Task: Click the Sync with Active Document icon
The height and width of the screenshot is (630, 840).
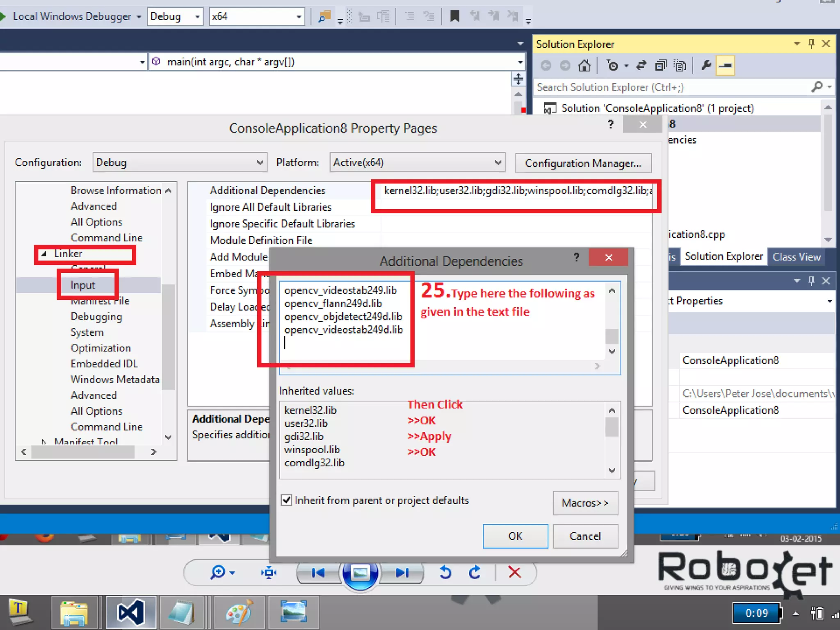Action: (641, 66)
